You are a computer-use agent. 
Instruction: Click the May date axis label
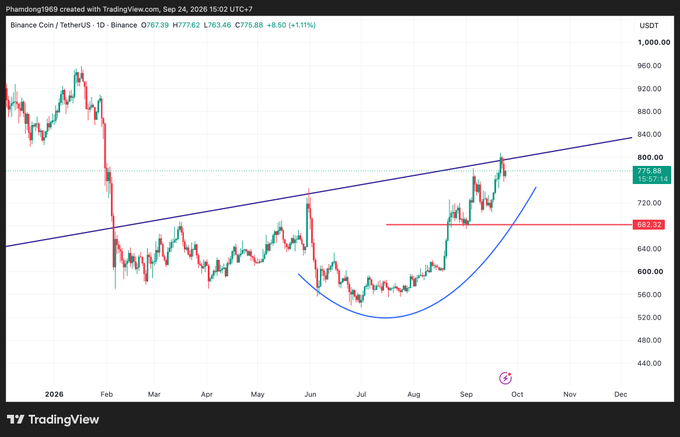[x=258, y=395]
